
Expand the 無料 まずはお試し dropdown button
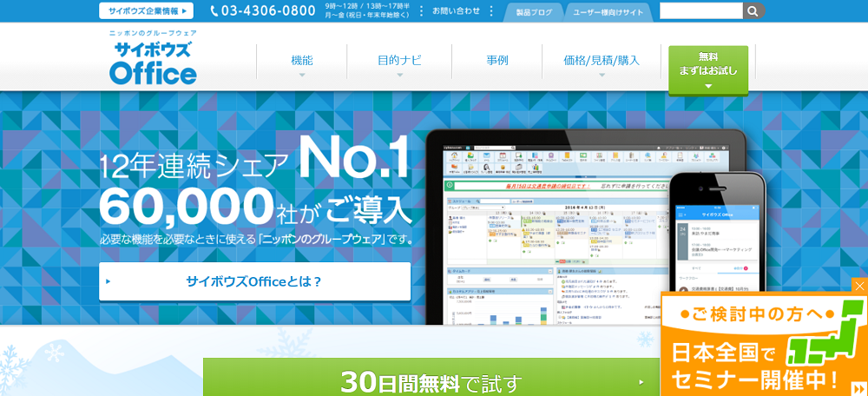(708, 70)
